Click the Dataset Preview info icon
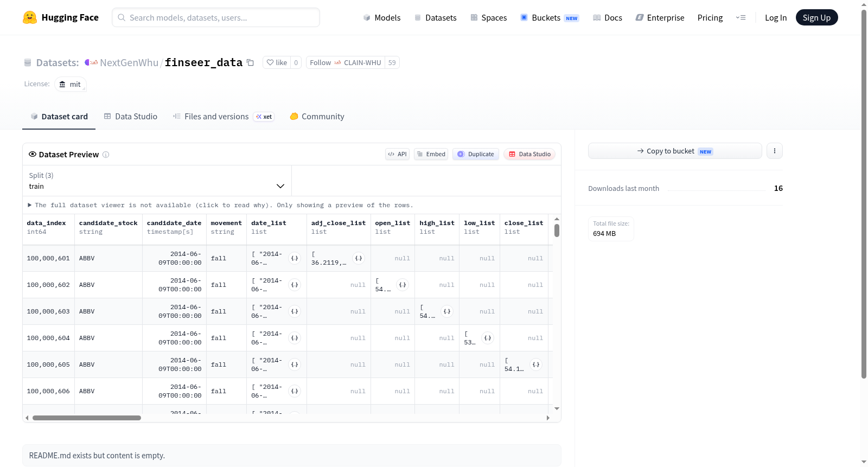The height and width of the screenshot is (467, 868). 106,155
